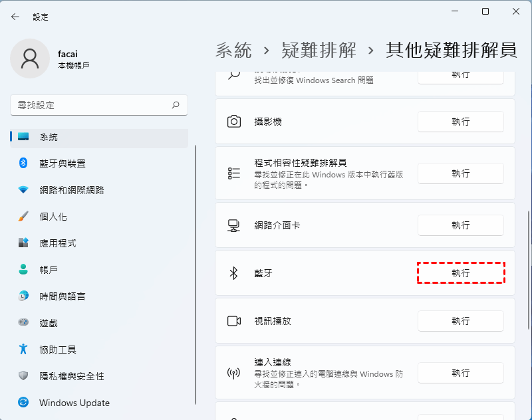This screenshot has height=420, width=532.
Task: Open 網路和網際網路 settings category
Action: (99, 190)
